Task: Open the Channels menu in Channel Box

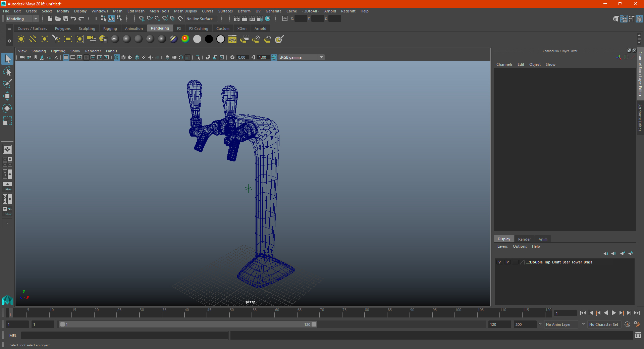Action: coord(504,64)
